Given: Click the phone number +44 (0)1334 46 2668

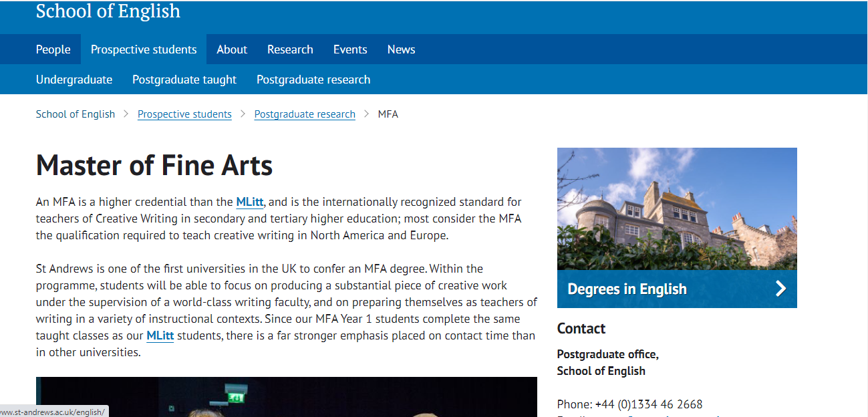Looking at the screenshot, I should point(649,404).
